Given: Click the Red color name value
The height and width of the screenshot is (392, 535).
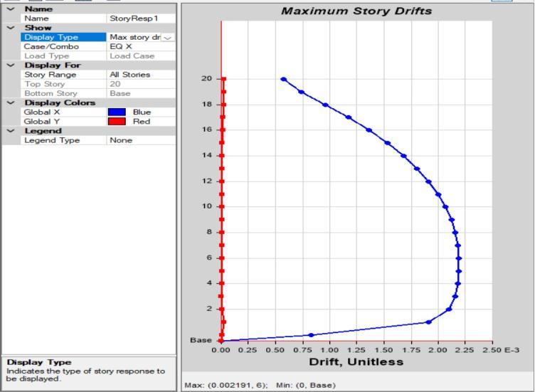Looking at the screenshot, I should pyautogui.click(x=142, y=122).
